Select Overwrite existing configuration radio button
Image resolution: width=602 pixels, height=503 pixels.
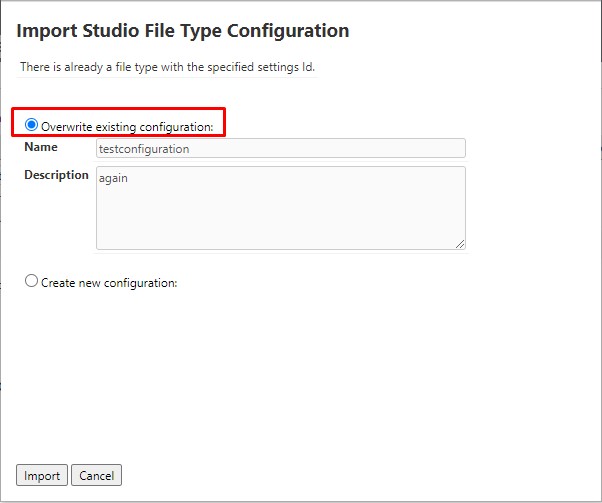(x=31, y=125)
